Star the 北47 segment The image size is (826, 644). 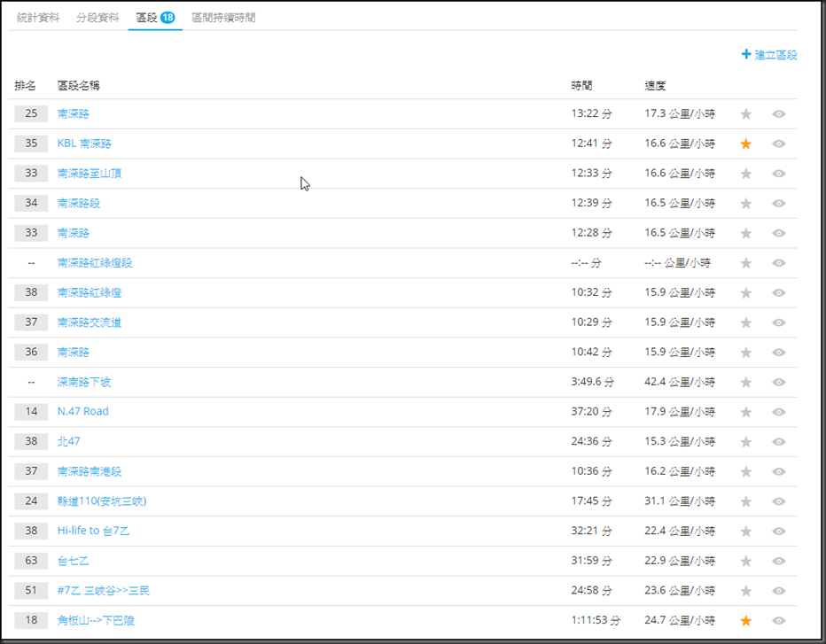point(746,442)
